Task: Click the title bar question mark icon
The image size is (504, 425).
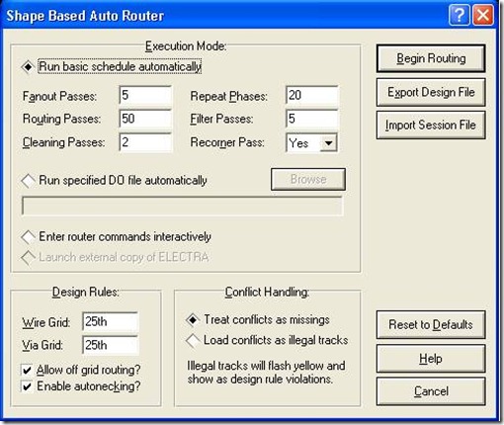Action: [459, 15]
